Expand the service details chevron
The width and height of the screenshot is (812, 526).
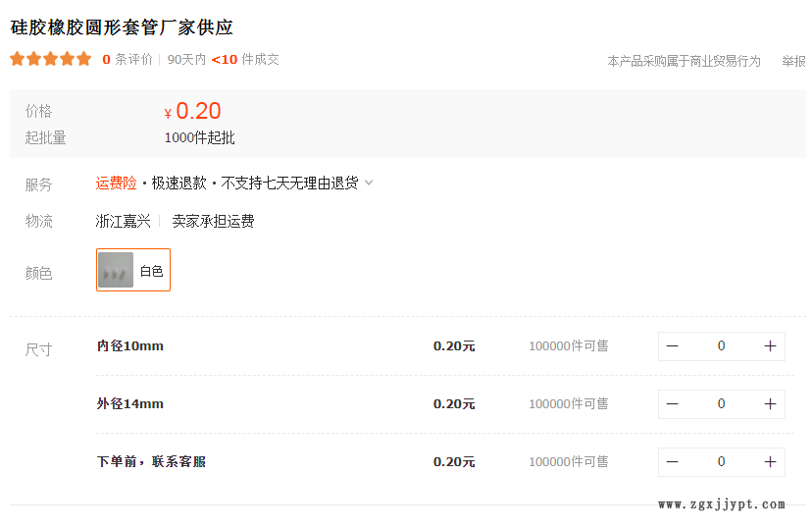coord(369,183)
